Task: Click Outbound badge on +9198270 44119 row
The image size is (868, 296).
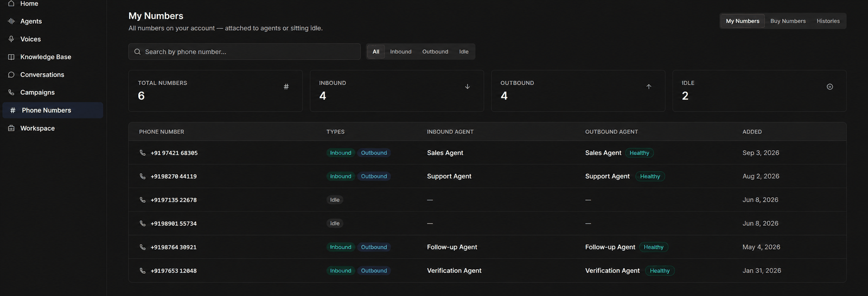Action: click(x=374, y=176)
